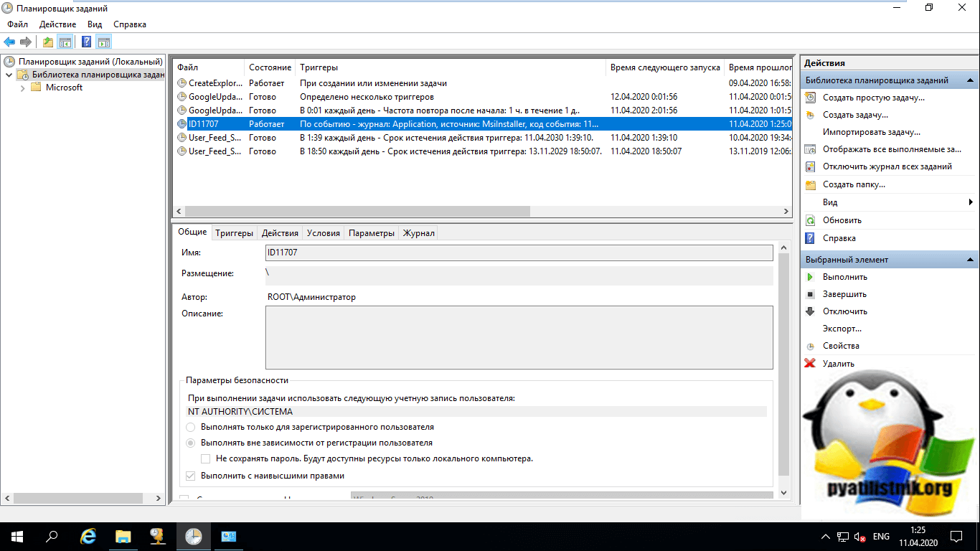This screenshot has height=551, width=980.
Task: Collapse the 'Выбранный элемент' actions section
Action: (x=970, y=260)
